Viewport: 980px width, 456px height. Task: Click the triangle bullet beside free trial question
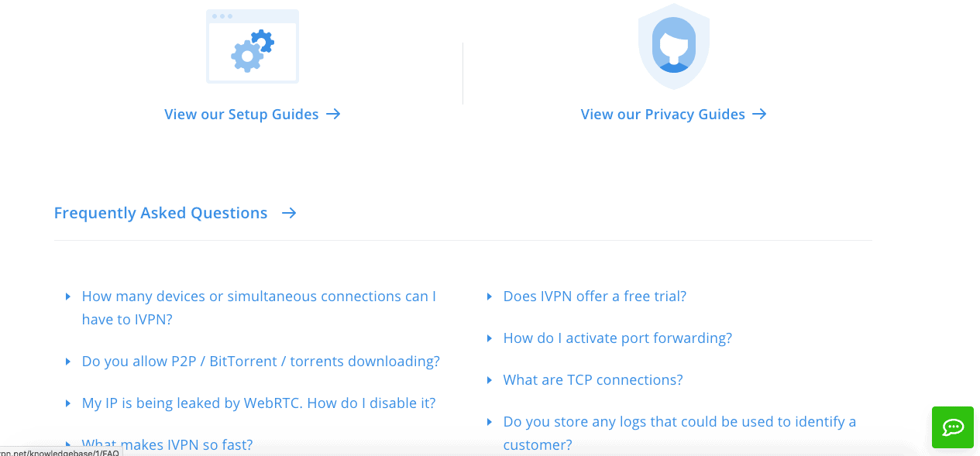point(490,297)
